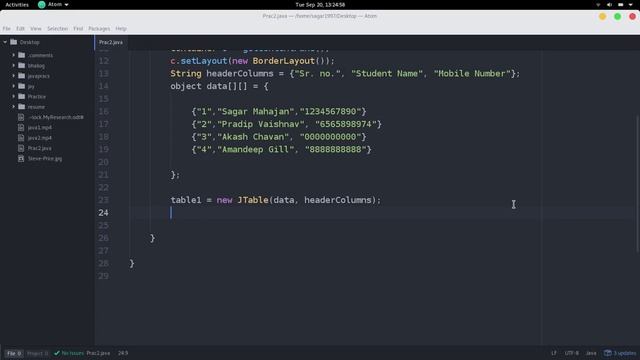Viewport: 640px width, 360px height.
Task: Click the UTF-8 encoding selector
Action: tap(571, 353)
